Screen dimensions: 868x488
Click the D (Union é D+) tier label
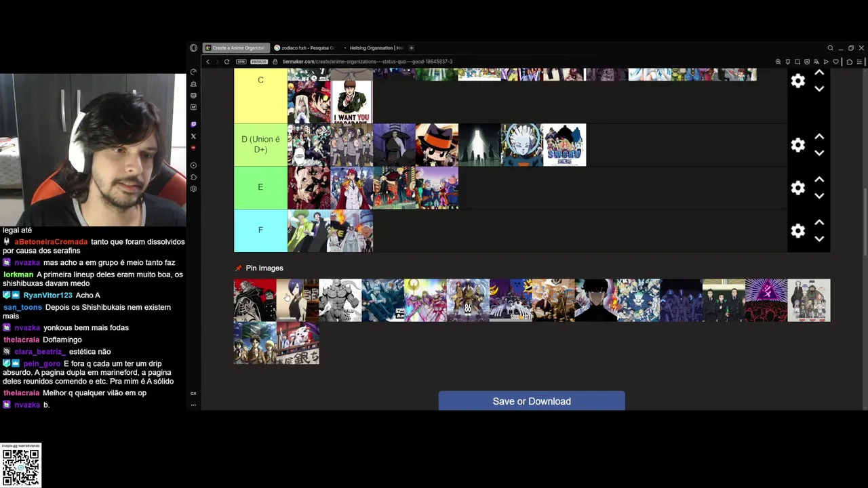[260, 144]
